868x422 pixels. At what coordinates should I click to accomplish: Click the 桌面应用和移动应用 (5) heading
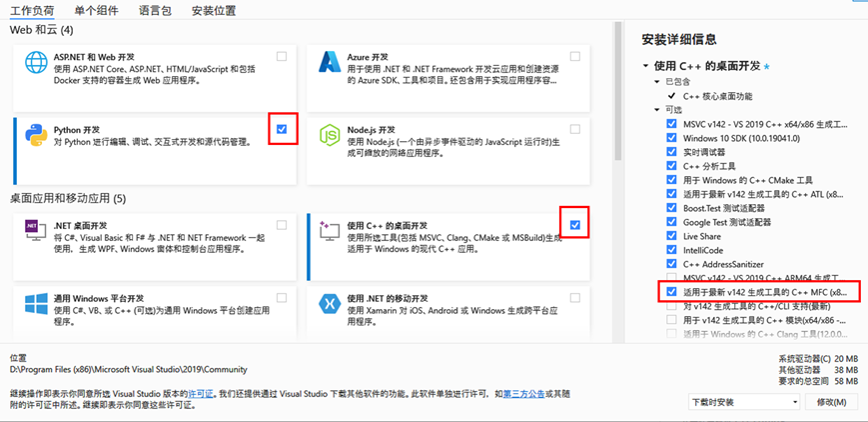pyautogui.click(x=69, y=198)
